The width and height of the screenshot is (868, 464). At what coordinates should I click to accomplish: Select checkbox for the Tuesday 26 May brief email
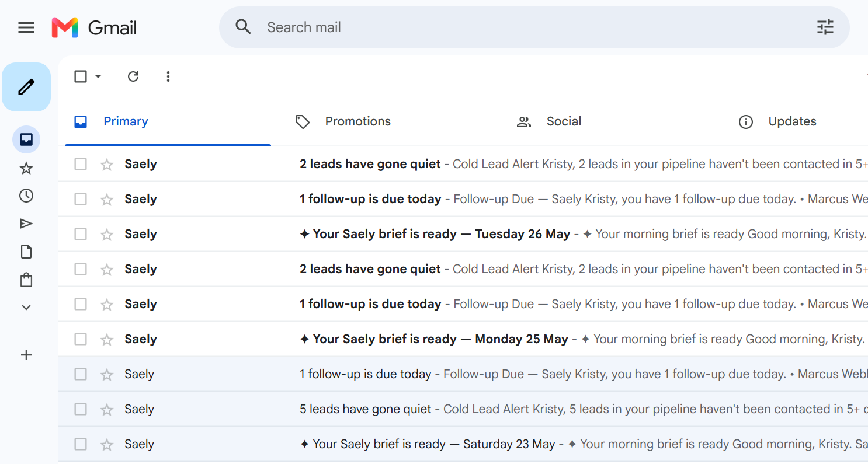pyautogui.click(x=81, y=234)
